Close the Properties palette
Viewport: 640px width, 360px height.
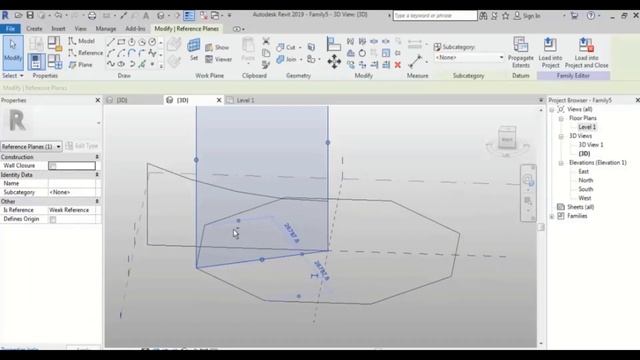click(98, 100)
